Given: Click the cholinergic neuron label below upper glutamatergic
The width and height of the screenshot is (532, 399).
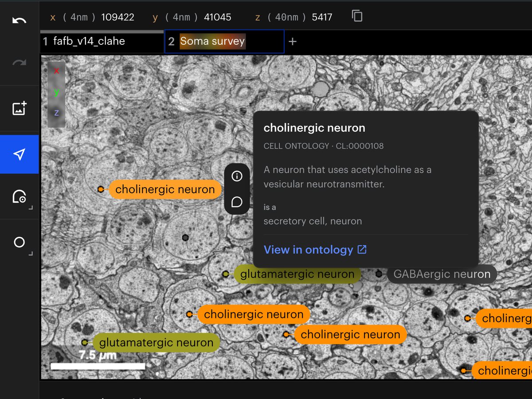Looking at the screenshot, I should click(254, 314).
